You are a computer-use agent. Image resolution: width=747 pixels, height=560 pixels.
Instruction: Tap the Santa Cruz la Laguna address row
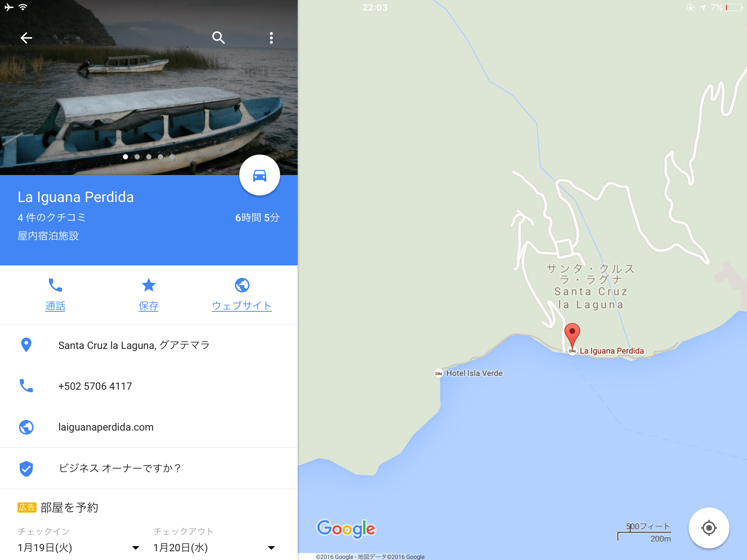click(149, 345)
